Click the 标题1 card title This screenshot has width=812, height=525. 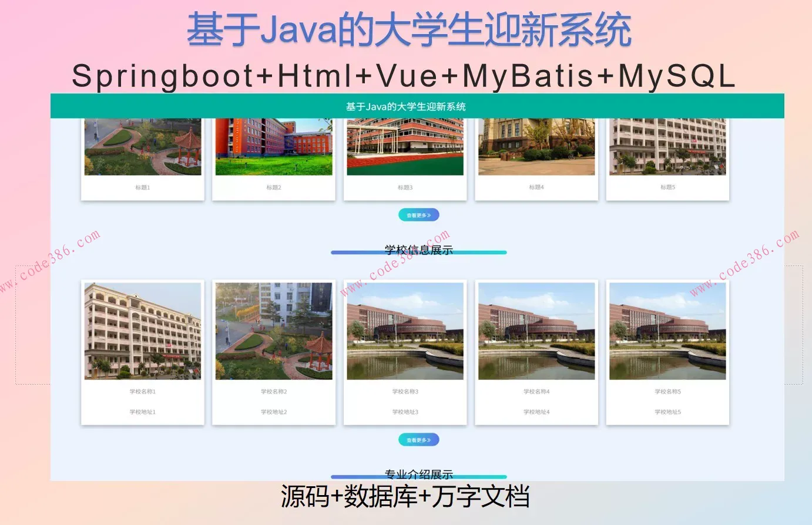[x=143, y=188]
